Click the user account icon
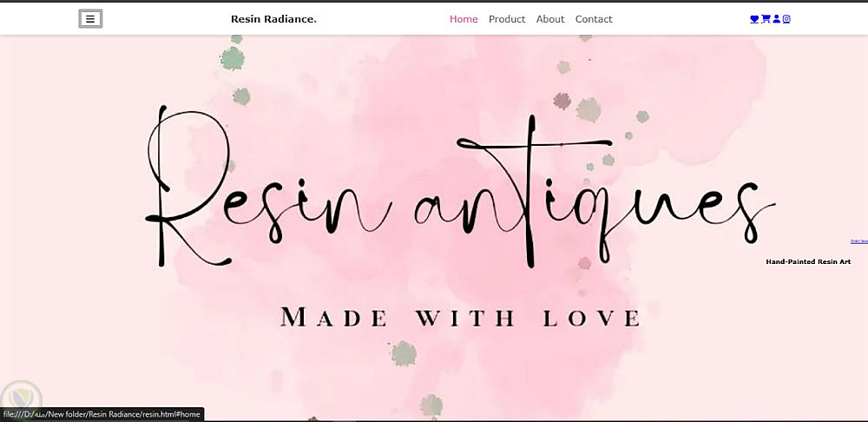Screen dimensions: 868x422 tap(776, 19)
